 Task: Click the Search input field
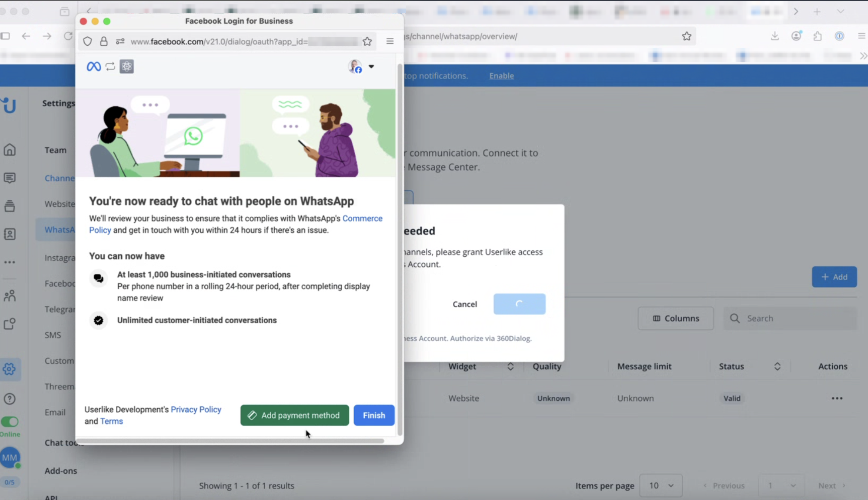(x=790, y=318)
